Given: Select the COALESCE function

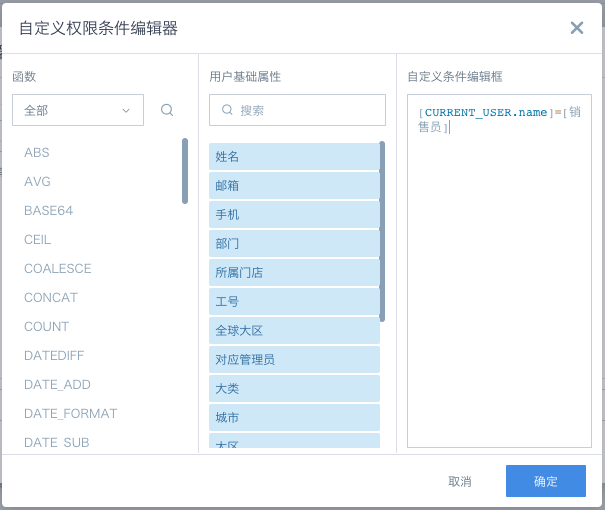Looking at the screenshot, I should 57,269.
